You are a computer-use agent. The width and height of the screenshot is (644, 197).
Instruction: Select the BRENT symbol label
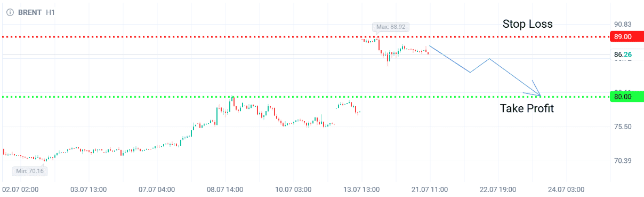pos(30,12)
